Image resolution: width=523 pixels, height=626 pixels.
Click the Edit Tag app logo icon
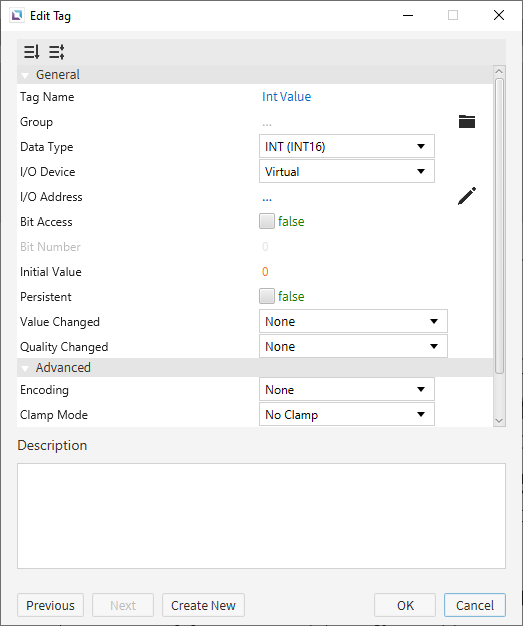click(17, 16)
